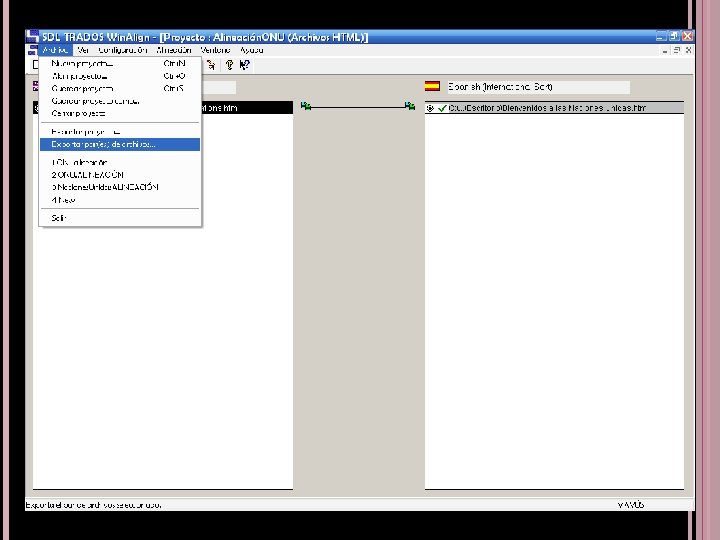
Task: Click the document icon in menu bar
Action: coord(32,50)
